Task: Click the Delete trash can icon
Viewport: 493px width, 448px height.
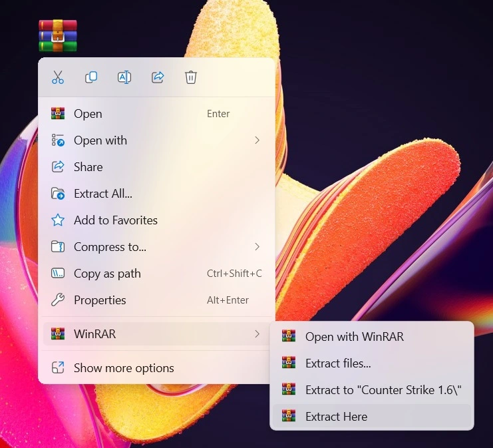Action: tap(191, 77)
